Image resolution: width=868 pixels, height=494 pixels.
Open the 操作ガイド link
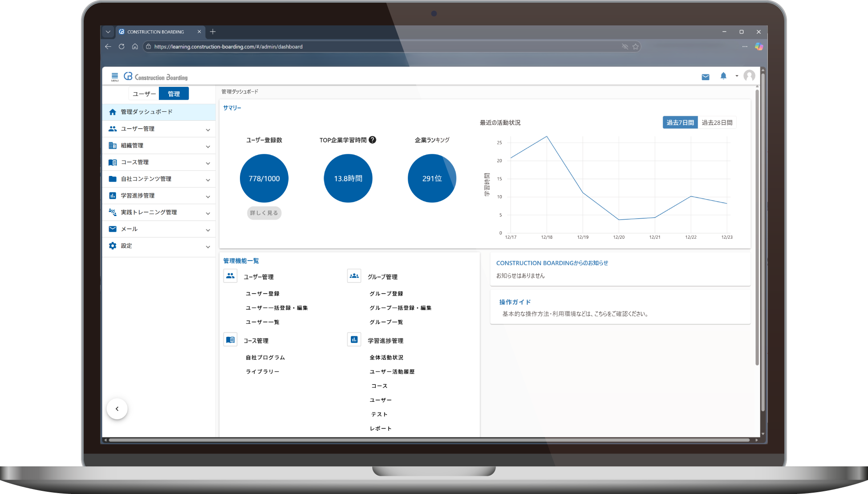(x=515, y=302)
